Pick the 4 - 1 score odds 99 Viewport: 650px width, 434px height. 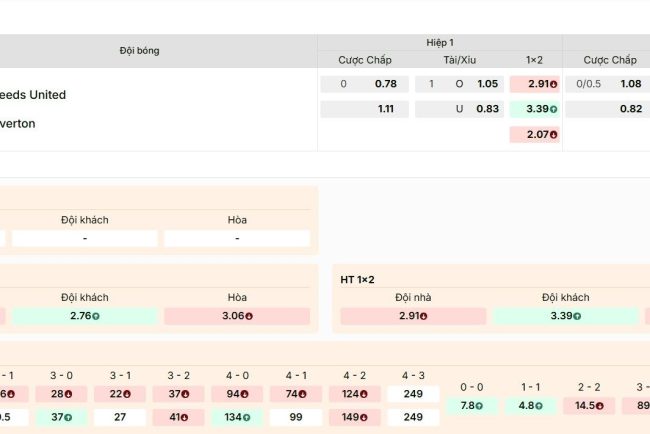(x=295, y=417)
